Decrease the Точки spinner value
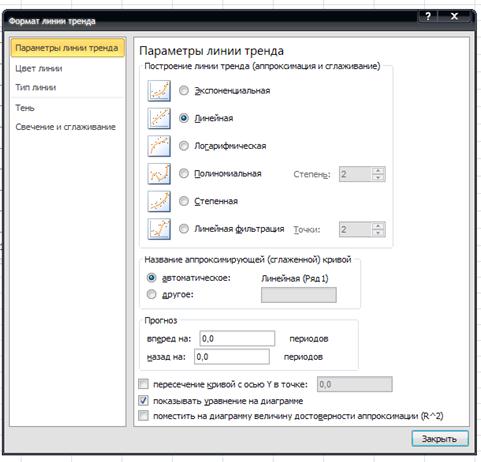This screenshot has width=481, height=462. 378,233
